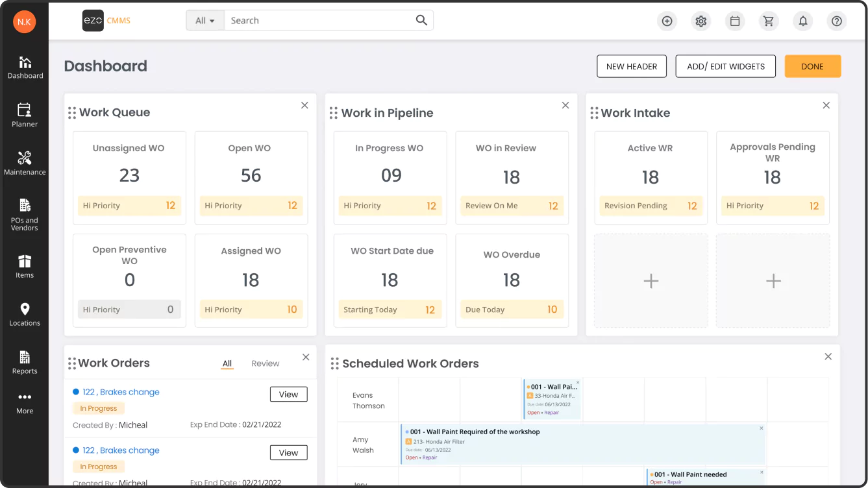Click the N.K profile avatar
The image size is (868, 488).
[24, 21]
